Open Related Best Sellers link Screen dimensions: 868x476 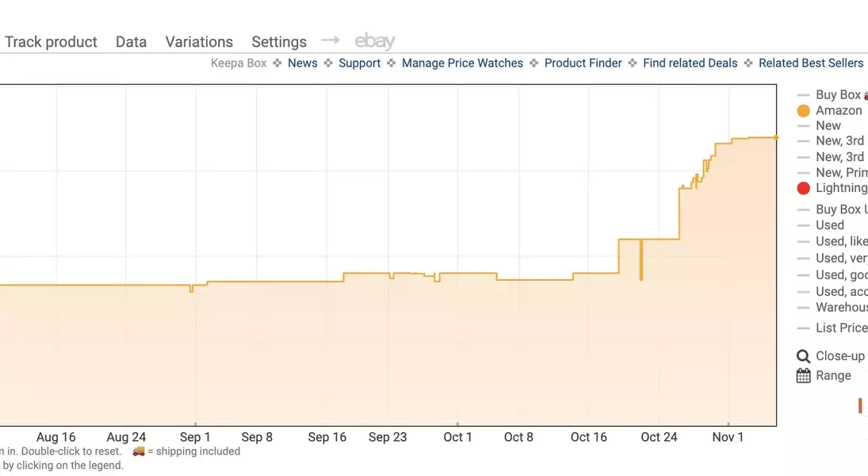click(x=812, y=63)
